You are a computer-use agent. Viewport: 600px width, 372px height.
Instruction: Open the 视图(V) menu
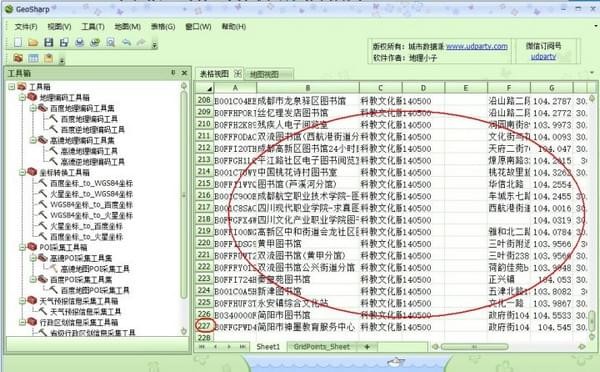(59, 27)
